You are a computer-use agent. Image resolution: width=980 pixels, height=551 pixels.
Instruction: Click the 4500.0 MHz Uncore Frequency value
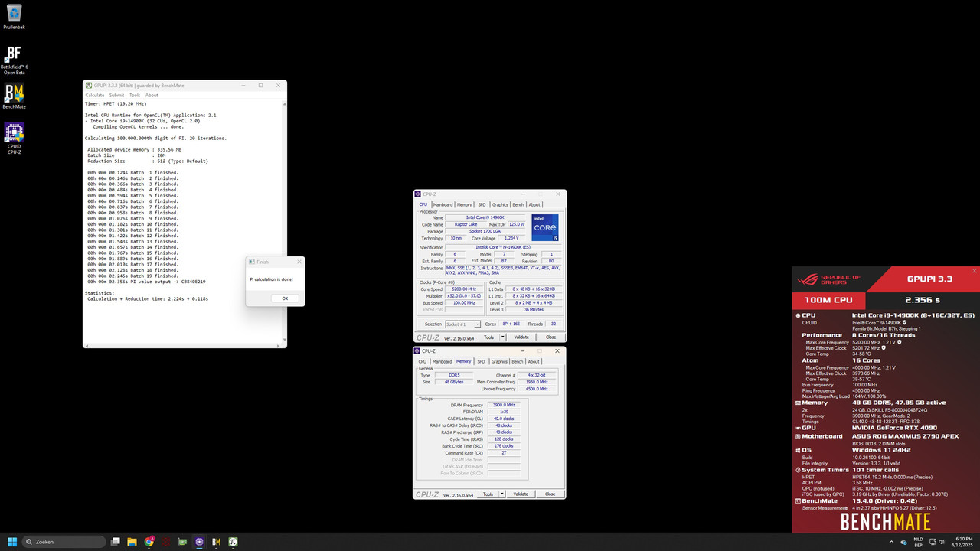pos(537,389)
